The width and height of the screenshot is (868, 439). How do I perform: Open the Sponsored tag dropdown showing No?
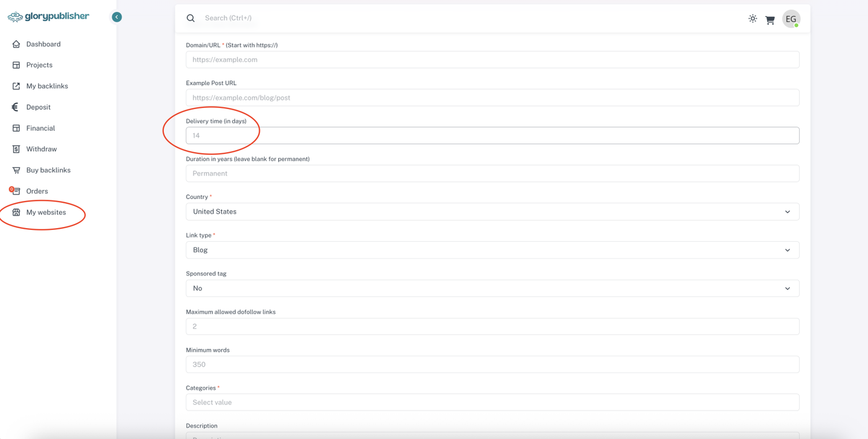tap(492, 288)
